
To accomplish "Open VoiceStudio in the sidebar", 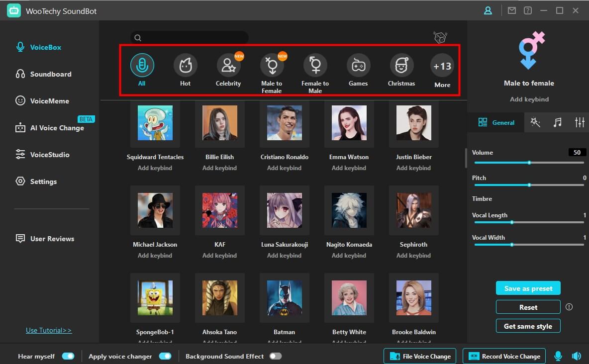I will [x=50, y=154].
